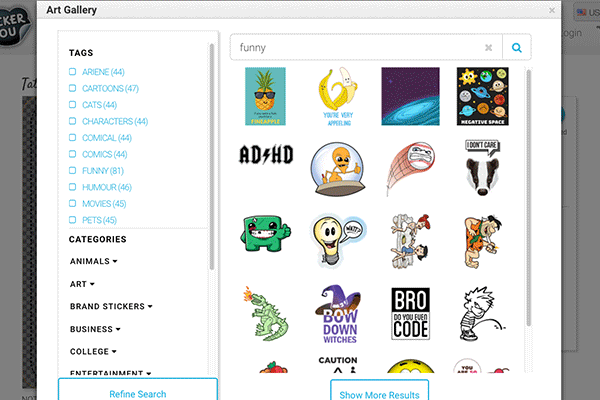Open the BRAND STICKERS category dropdown
The height and width of the screenshot is (400, 600).
coord(110,306)
